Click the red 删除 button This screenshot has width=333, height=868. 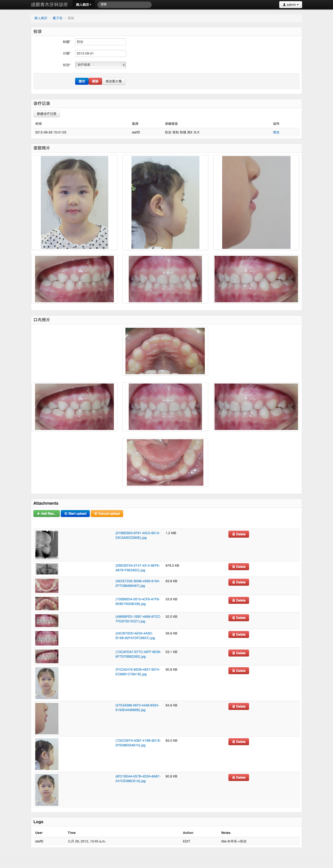pyautogui.click(x=95, y=81)
